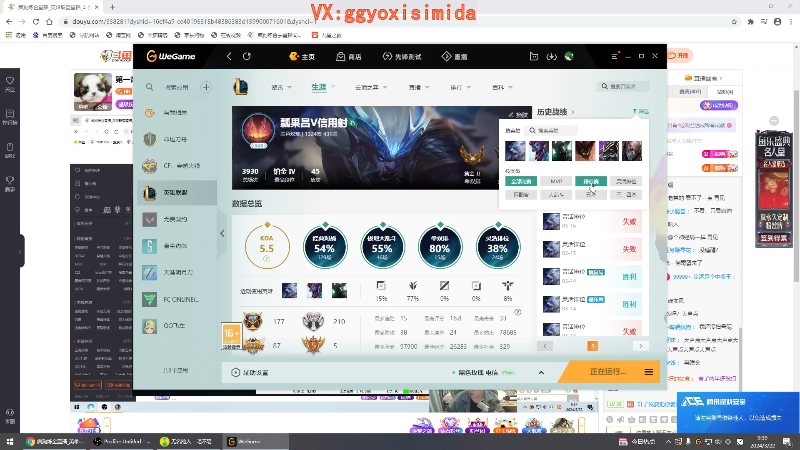
Task: Open the WeGame 商店 store tab
Action: (x=349, y=57)
